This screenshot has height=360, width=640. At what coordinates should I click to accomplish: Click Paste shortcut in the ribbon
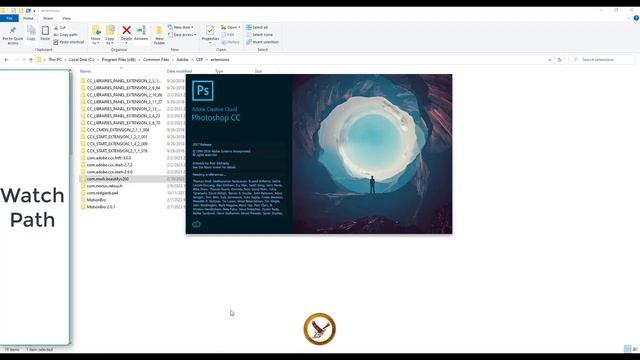[x=69, y=42]
